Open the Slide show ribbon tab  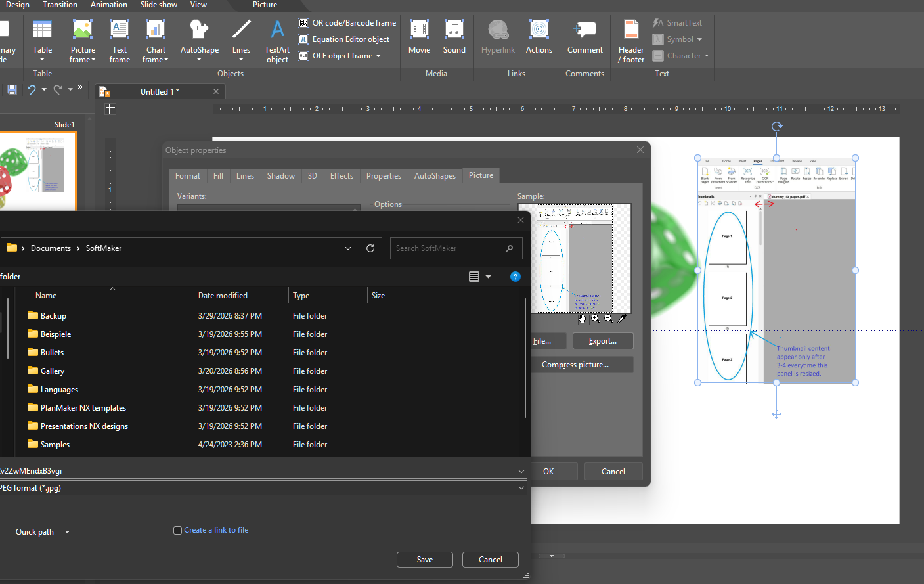pos(158,5)
